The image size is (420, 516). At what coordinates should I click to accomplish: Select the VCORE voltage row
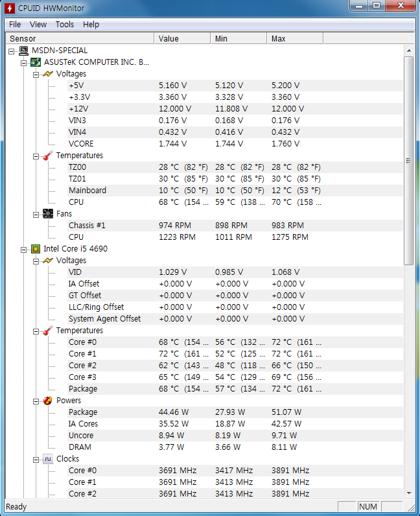pyautogui.click(x=81, y=144)
